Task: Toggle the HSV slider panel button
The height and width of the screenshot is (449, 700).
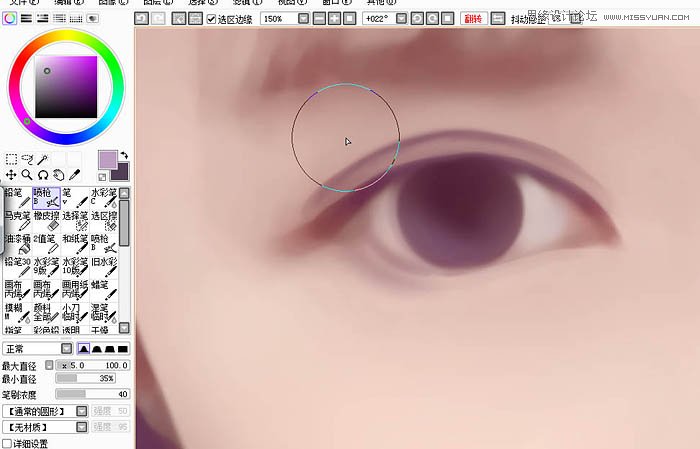Action: [x=43, y=18]
